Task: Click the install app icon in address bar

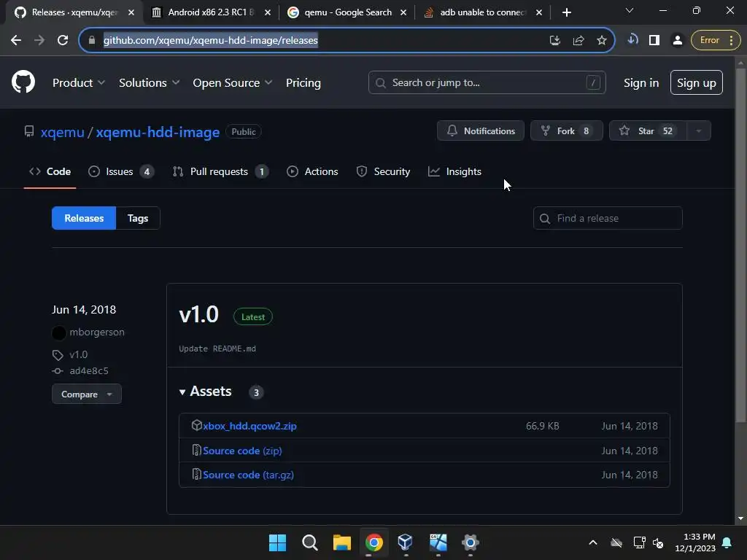Action: pyautogui.click(x=554, y=40)
